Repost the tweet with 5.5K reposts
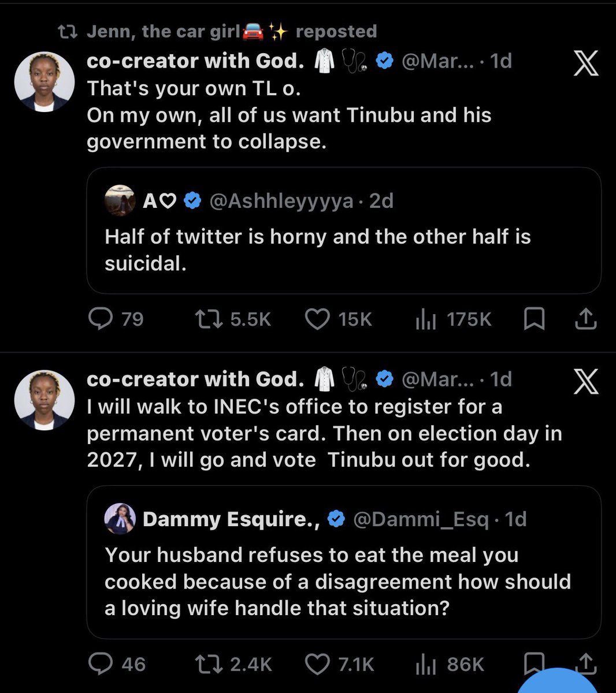The width and height of the screenshot is (616, 693). [232, 319]
